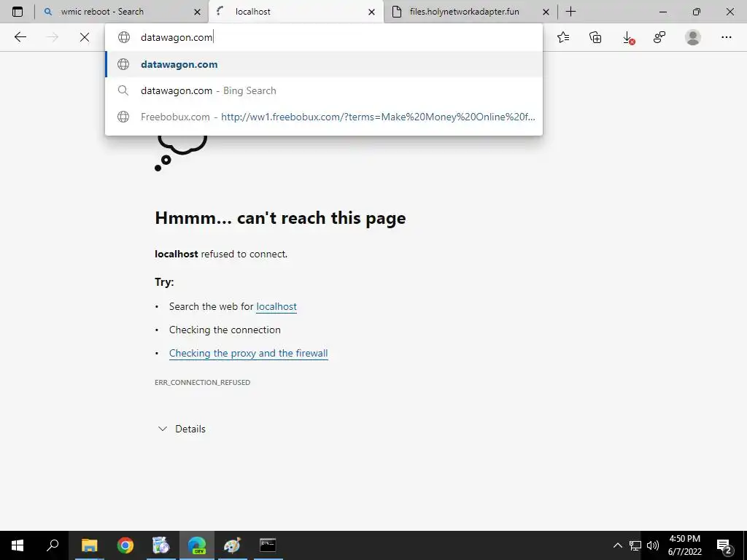Choose the datawagon.com URL suggestion
The height and width of the screenshot is (560, 747).
click(324, 64)
